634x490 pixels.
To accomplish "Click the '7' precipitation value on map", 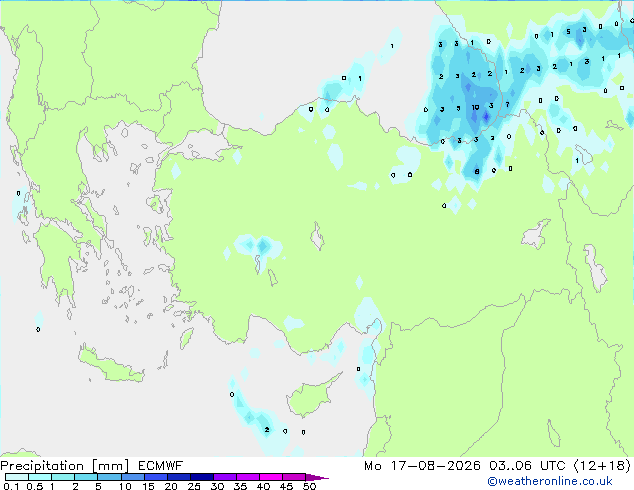I will pyautogui.click(x=507, y=105).
